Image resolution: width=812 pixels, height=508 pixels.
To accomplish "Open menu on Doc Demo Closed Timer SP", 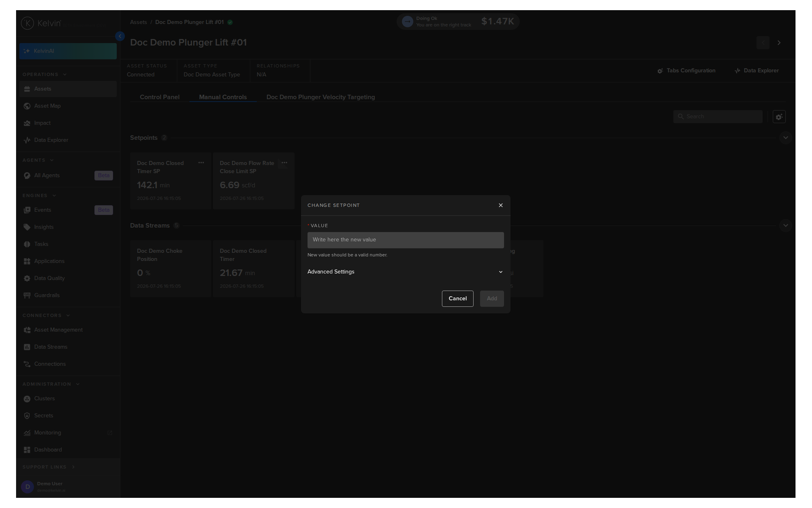I will (201, 163).
